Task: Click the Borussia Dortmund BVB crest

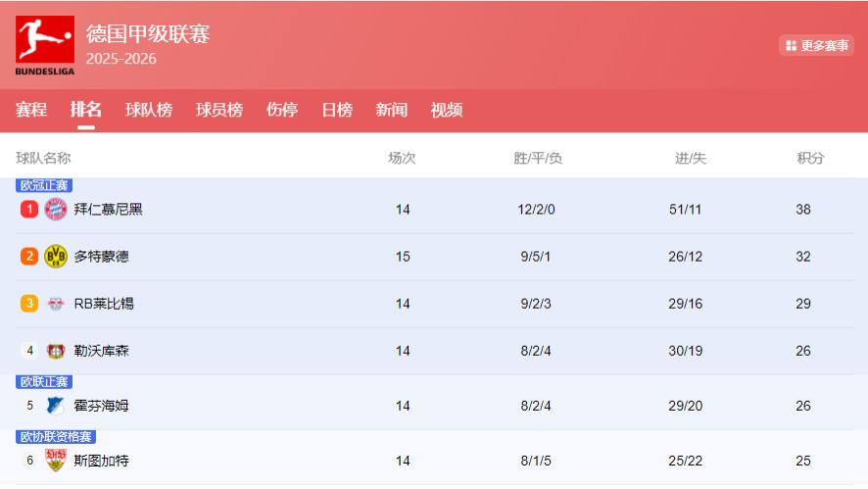Action: [x=56, y=257]
